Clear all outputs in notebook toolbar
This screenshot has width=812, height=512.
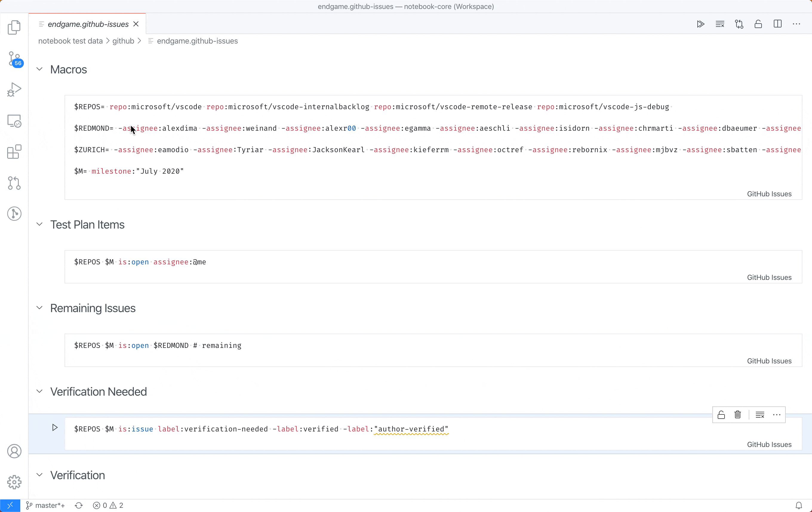[720, 24]
